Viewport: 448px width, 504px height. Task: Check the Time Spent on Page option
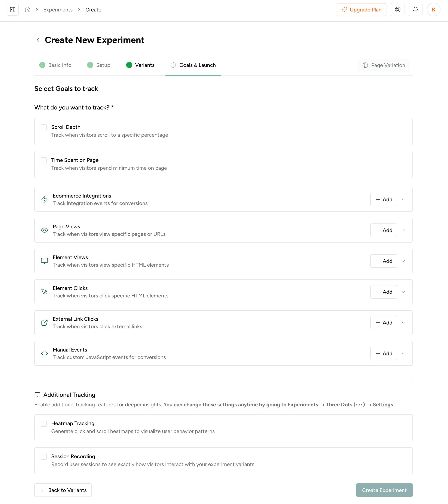(x=44, y=160)
